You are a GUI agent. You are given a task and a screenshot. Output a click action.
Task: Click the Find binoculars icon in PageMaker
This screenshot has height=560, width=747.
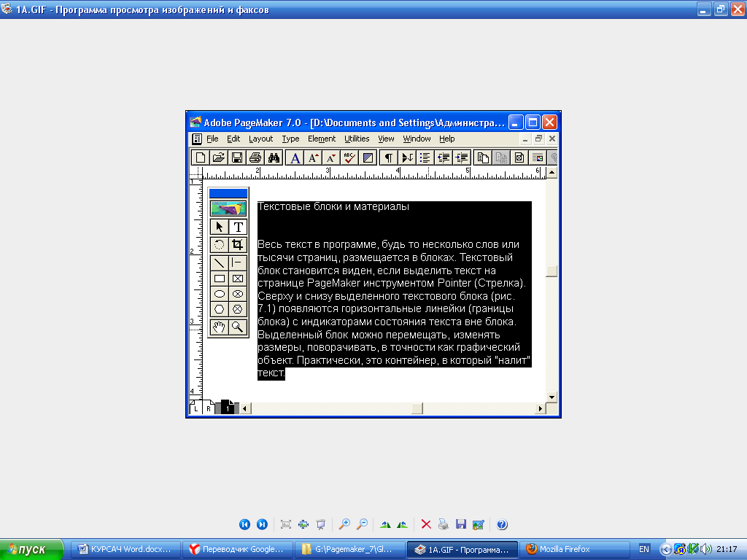pyautogui.click(x=274, y=157)
